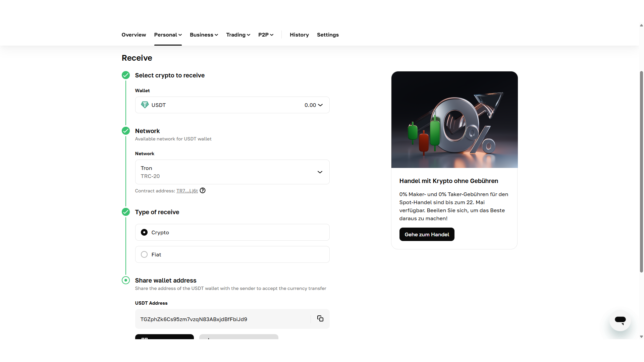Click the Share wallet address step indicator
This screenshot has width=644, height=362.
coord(126,280)
